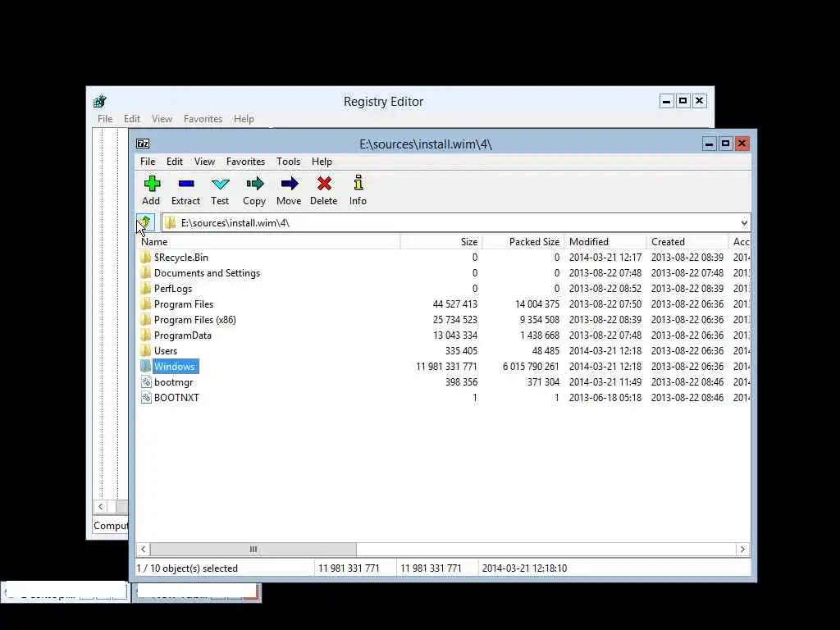The image size is (840, 630).
Task: Select the Documents and Settings row name
Action: coord(207,273)
